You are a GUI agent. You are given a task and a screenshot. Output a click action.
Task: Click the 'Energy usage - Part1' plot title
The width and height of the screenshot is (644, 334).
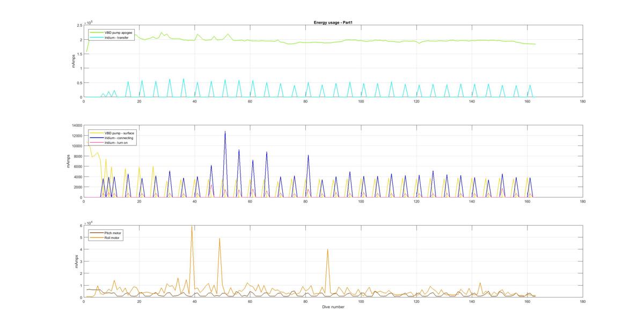point(333,23)
